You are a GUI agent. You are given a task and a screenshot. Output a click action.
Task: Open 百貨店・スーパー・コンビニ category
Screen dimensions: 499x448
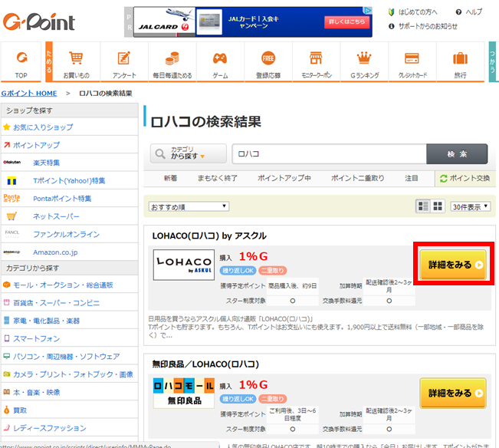[x=56, y=303]
